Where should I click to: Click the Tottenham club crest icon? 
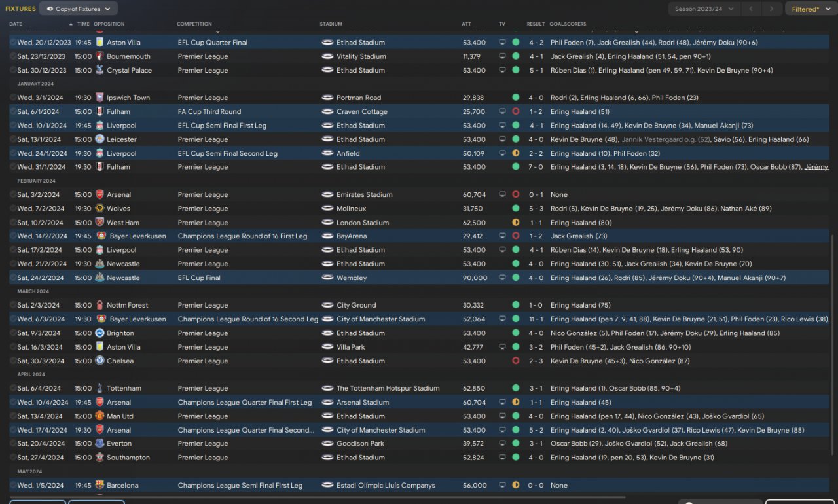100,389
